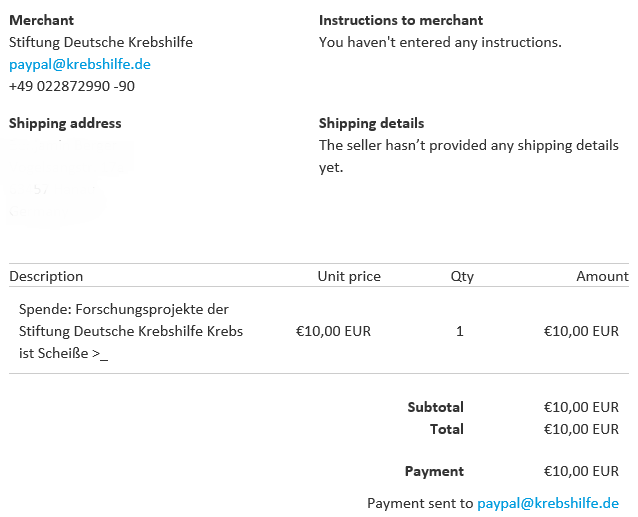Click the Amount column header
This screenshot has height=517, width=638.
[602, 276]
